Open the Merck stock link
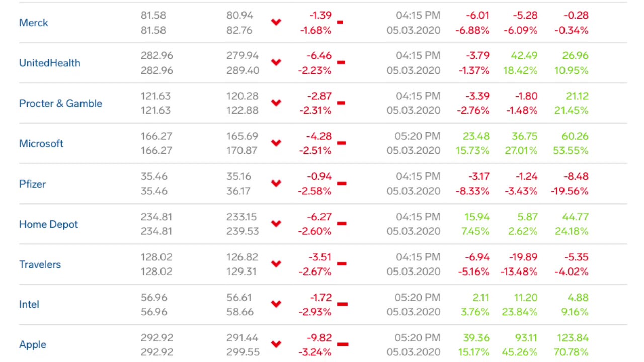This screenshot has width=644, height=362. (x=34, y=23)
